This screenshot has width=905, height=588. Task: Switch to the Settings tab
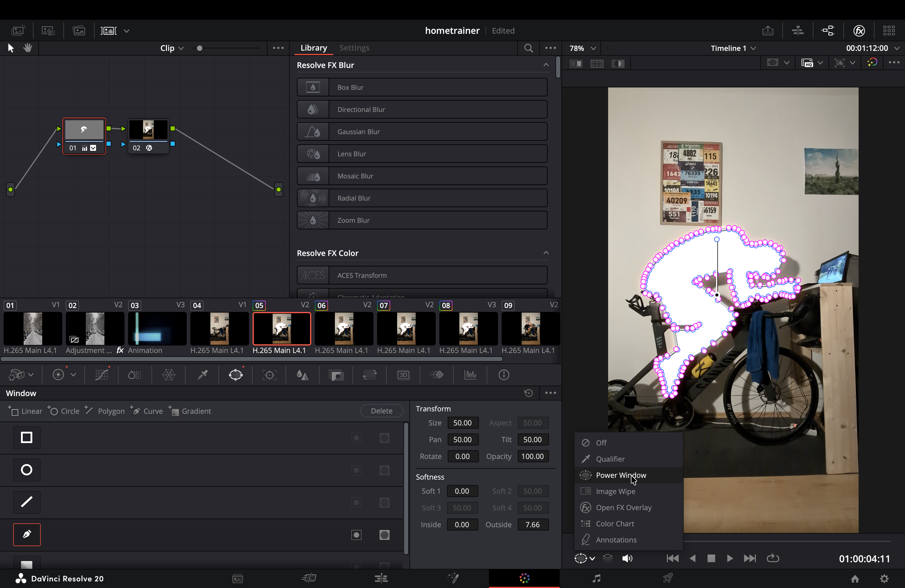(354, 48)
